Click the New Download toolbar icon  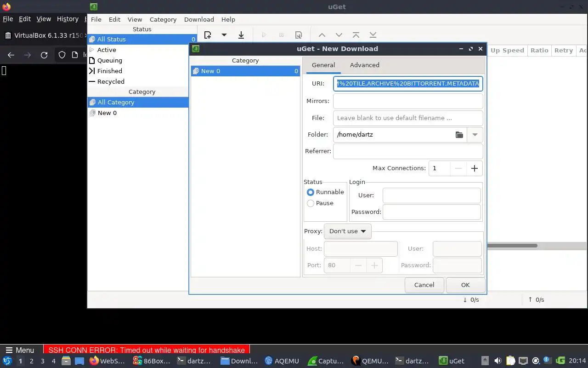208,35
